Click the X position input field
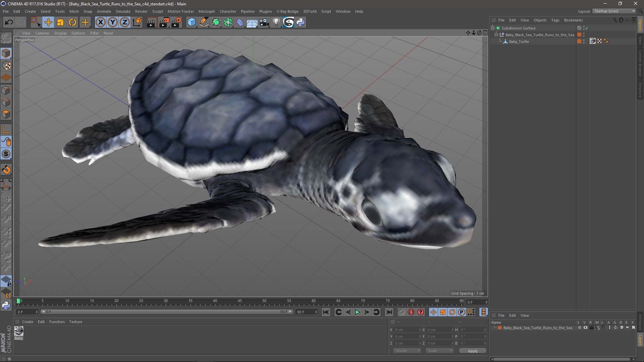Screen dimensions: 644x362 (407, 330)
